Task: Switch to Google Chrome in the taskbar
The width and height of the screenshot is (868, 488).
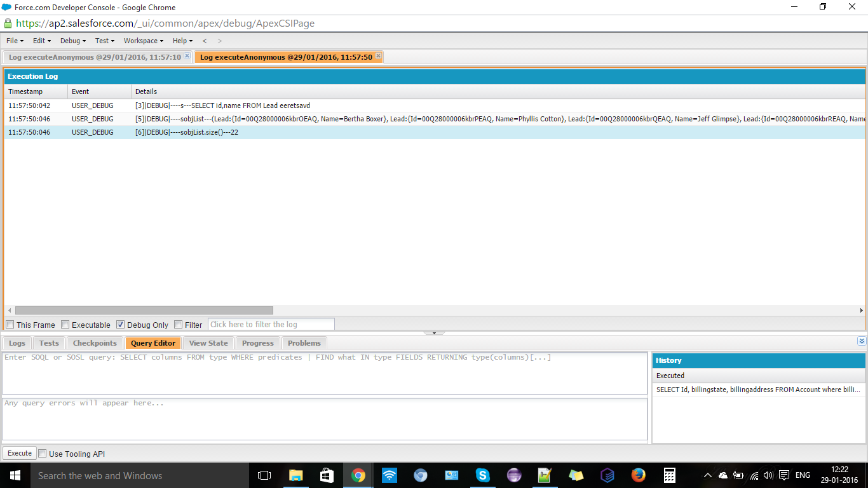Action: pos(358,475)
